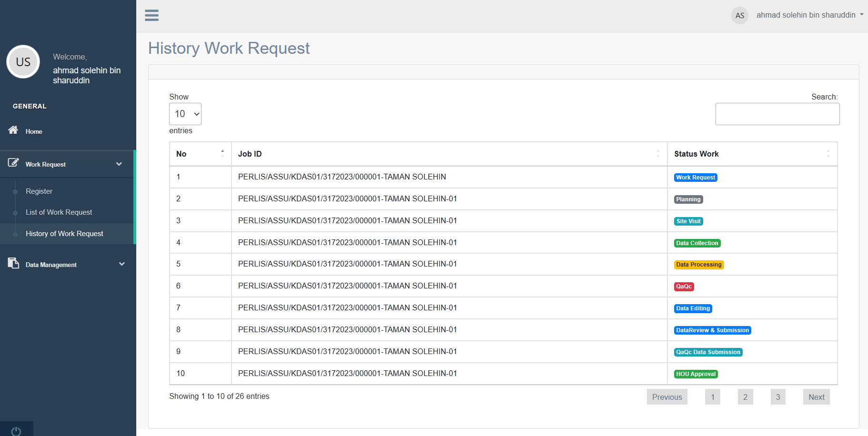868x436 pixels.
Task: Sort table by No column arrows
Action: point(222,153)
